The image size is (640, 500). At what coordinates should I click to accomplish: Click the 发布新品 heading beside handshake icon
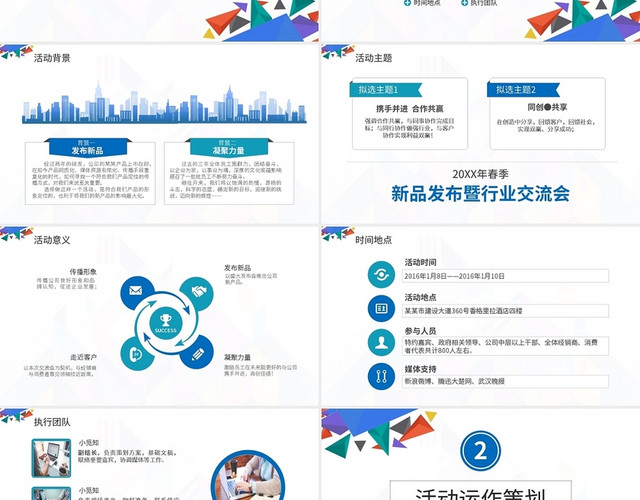click(x=237, y=268)
